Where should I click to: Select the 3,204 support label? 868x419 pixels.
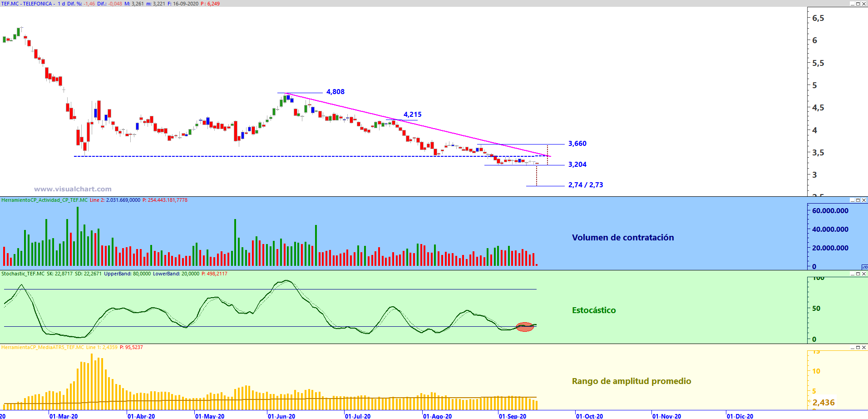(x=577, y=165)
